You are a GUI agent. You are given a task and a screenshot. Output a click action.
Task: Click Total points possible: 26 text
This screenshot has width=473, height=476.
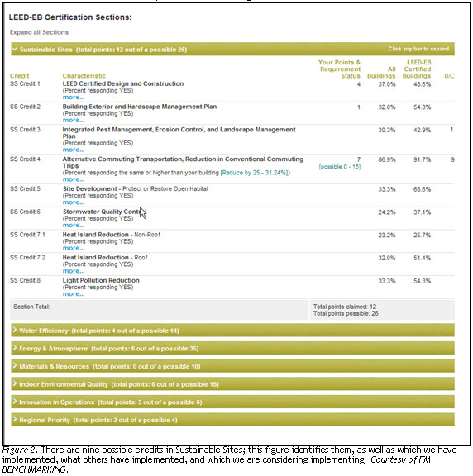346,313
